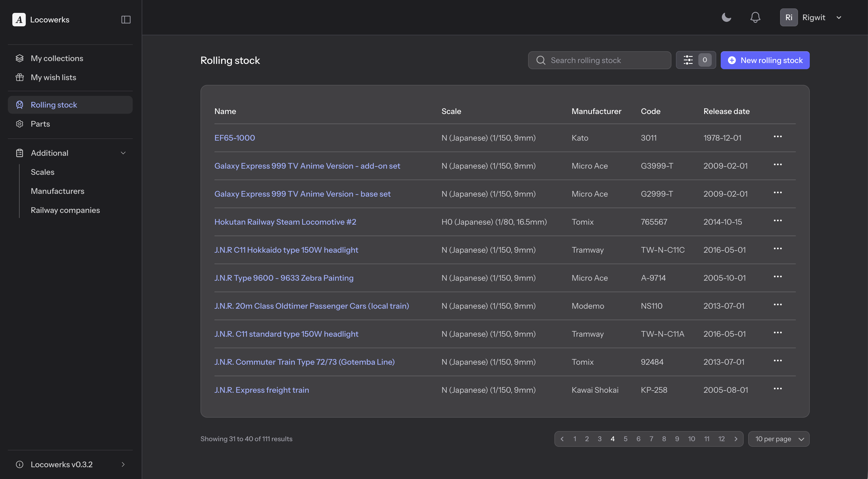Collapse the sidebar panel toggle icon
The width and height of the screenshot is (868, 479).
click(126, 20)
